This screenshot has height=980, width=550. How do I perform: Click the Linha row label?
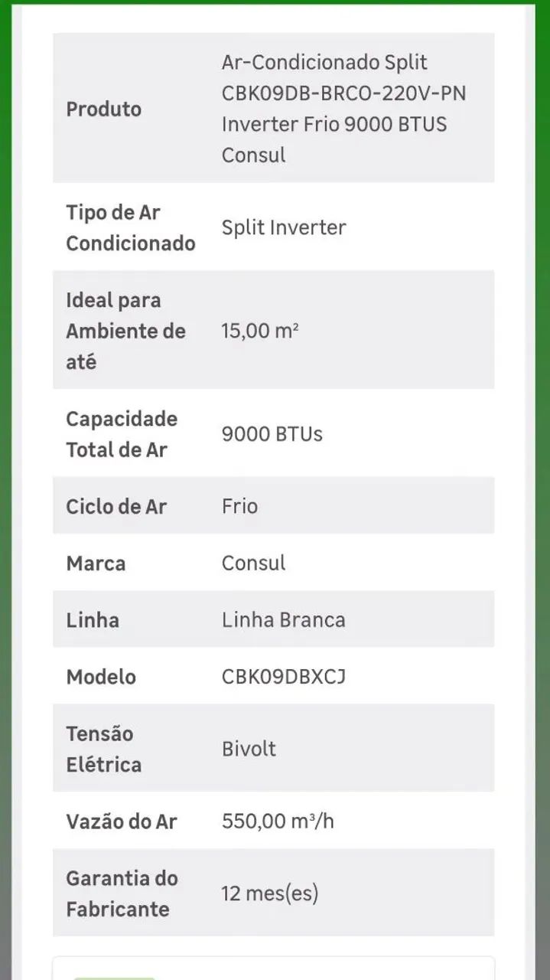93,620
